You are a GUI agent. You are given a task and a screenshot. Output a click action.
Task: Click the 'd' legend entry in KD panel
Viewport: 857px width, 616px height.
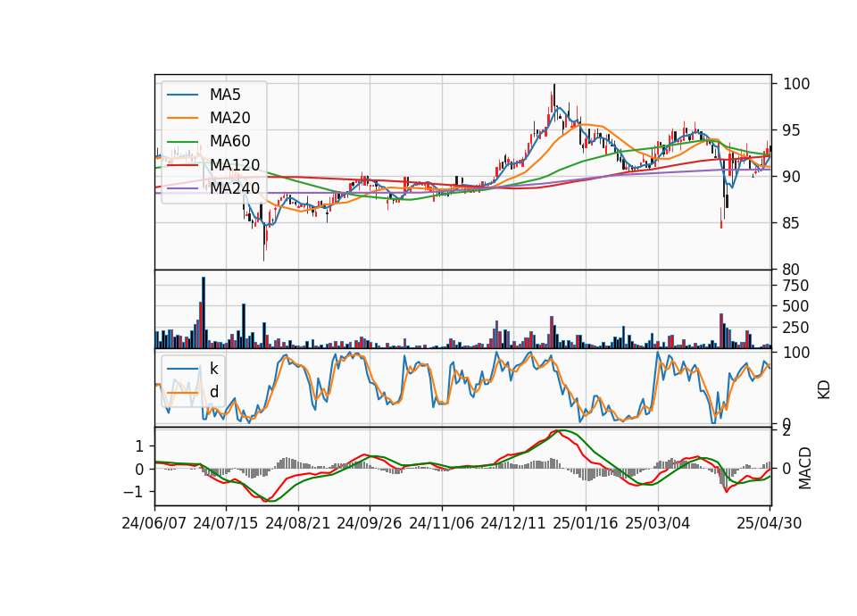click(213, 391)
